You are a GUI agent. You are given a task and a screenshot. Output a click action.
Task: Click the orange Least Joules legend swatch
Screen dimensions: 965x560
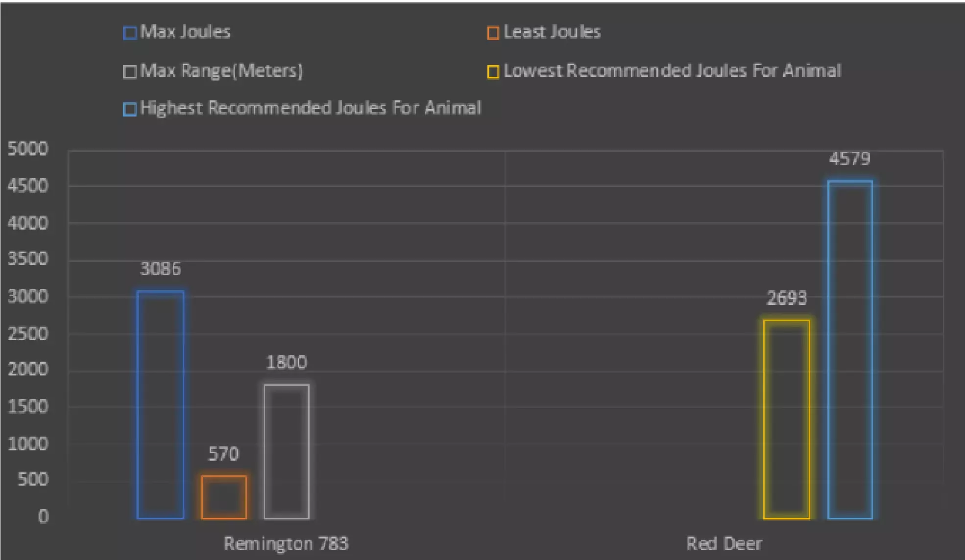pos(493,33)
